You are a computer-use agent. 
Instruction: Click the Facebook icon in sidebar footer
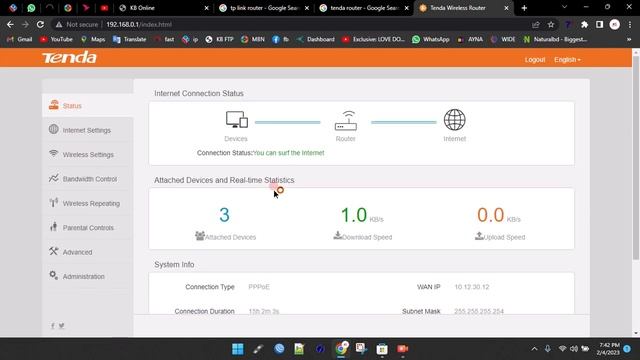53,326
